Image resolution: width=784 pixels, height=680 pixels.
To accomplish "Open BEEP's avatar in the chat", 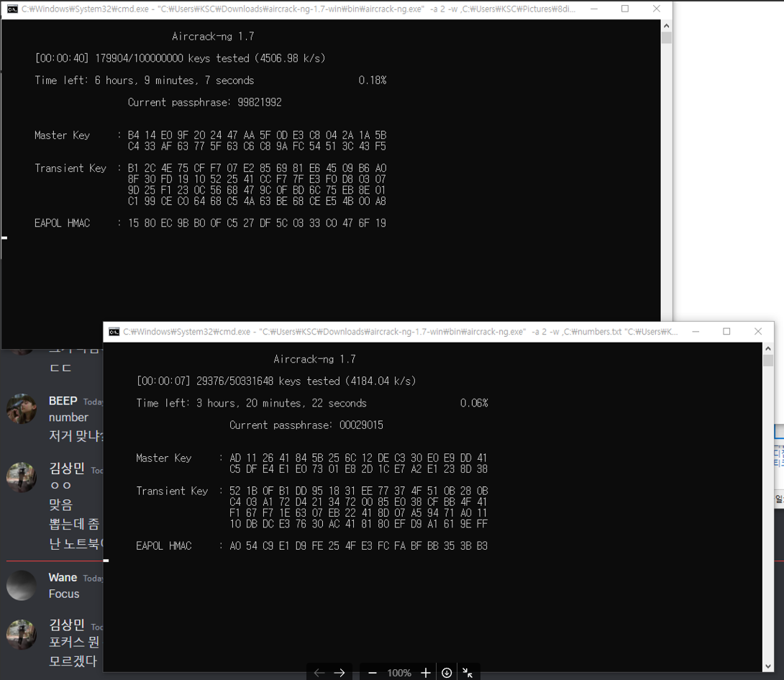I will coord(22,409).
